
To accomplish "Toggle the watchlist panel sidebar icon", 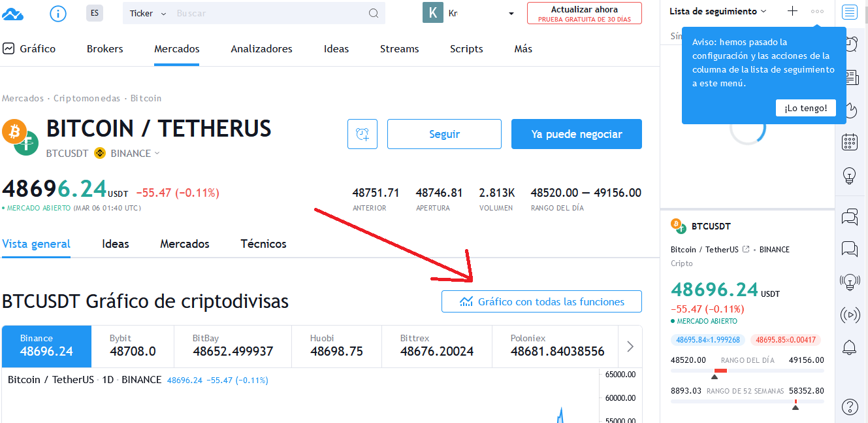I will click(x=849, y=12).
